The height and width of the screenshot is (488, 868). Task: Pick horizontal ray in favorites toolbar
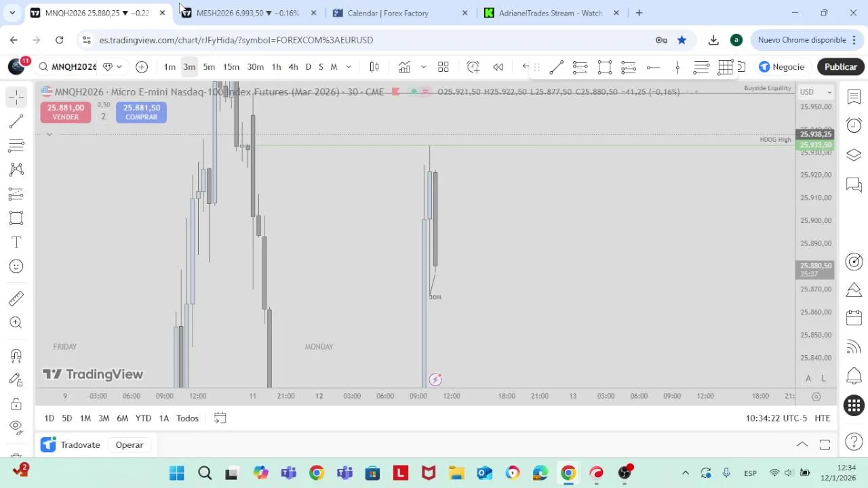653,67
